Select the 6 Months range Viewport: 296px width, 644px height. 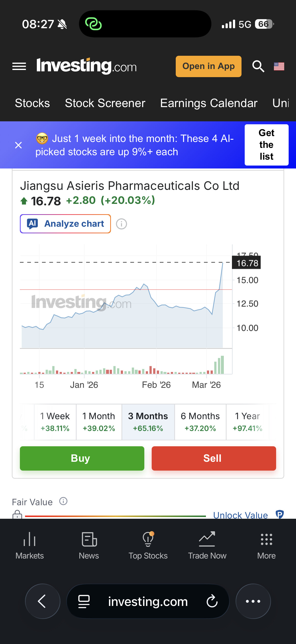200,422
